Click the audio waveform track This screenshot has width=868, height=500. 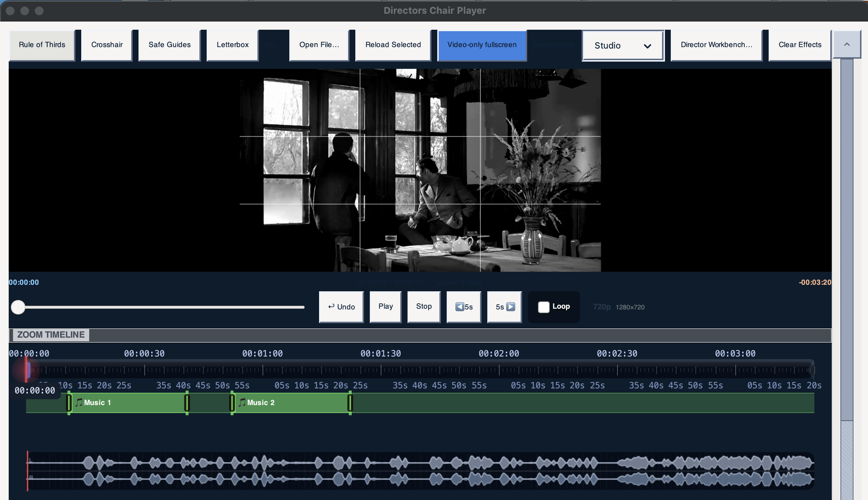tap(421, 471)
